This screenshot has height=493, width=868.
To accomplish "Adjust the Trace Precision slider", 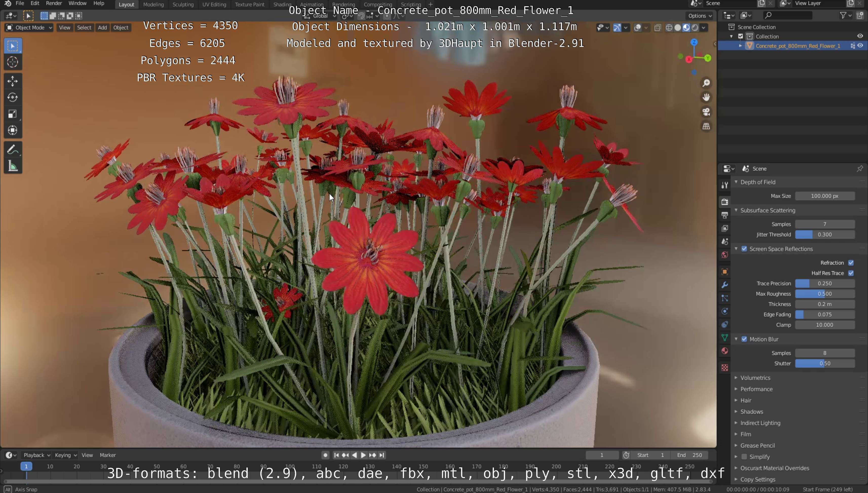I will click(x=825, y=283).
